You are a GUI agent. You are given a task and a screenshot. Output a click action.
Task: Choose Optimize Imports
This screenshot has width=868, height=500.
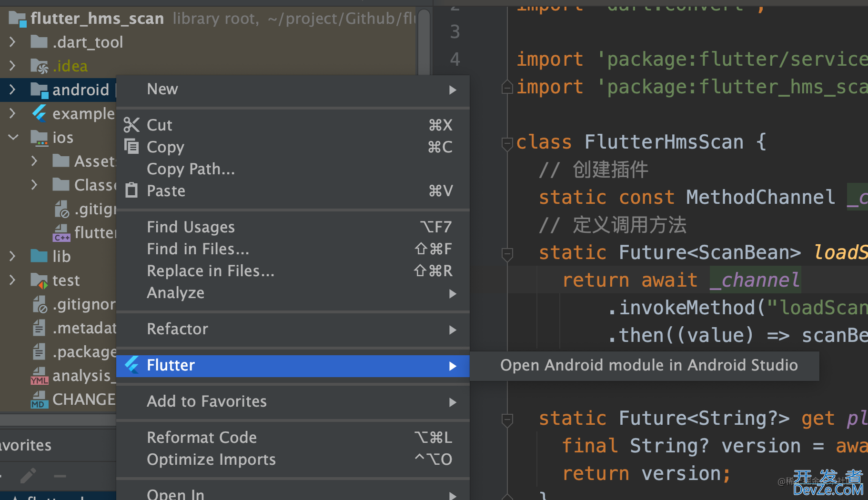[293, 459]
